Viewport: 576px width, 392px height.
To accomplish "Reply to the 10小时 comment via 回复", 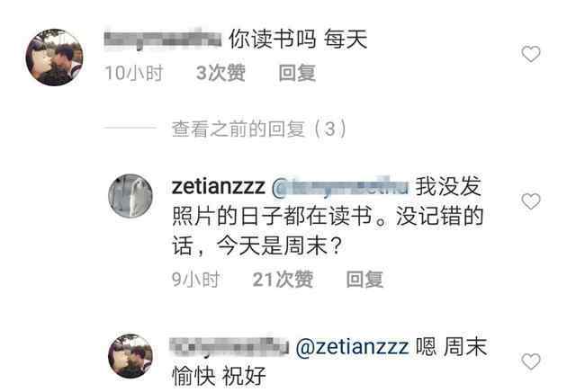I will point(297,73).
